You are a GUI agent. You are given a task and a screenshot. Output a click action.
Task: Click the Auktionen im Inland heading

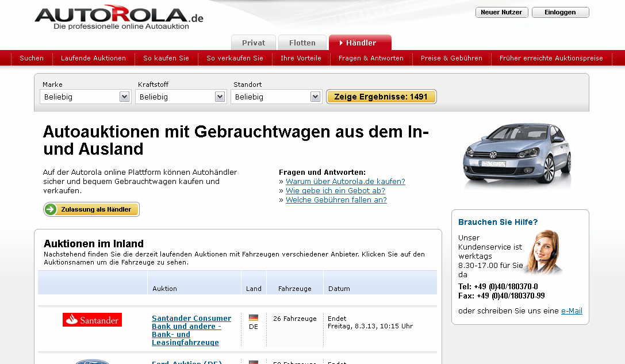pyautogui.click(x=94, y=244)
